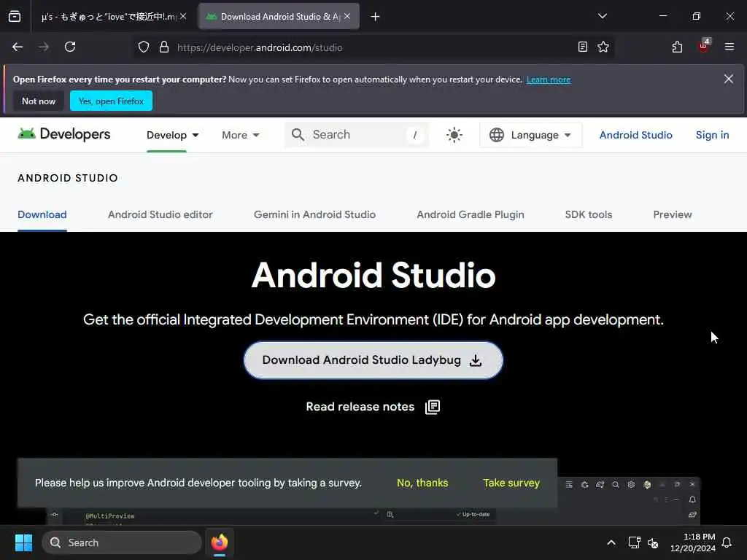Toggle the light/dark theme sun icon
Screen dimensions: 747x560
point(454,135)
